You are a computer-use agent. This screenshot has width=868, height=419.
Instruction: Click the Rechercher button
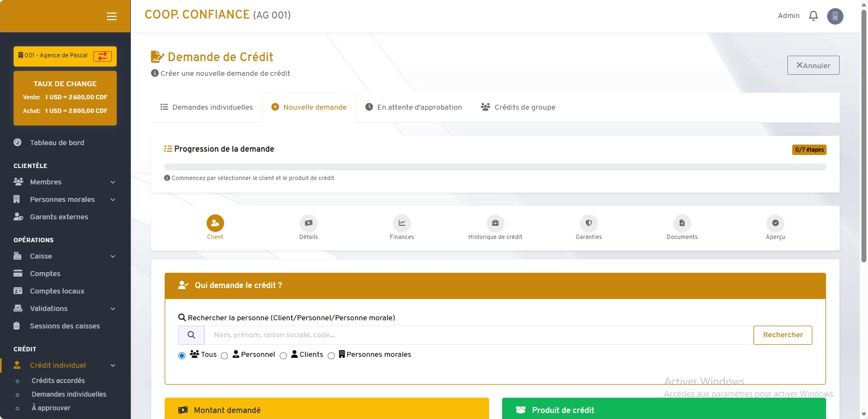tap(782, 335)
